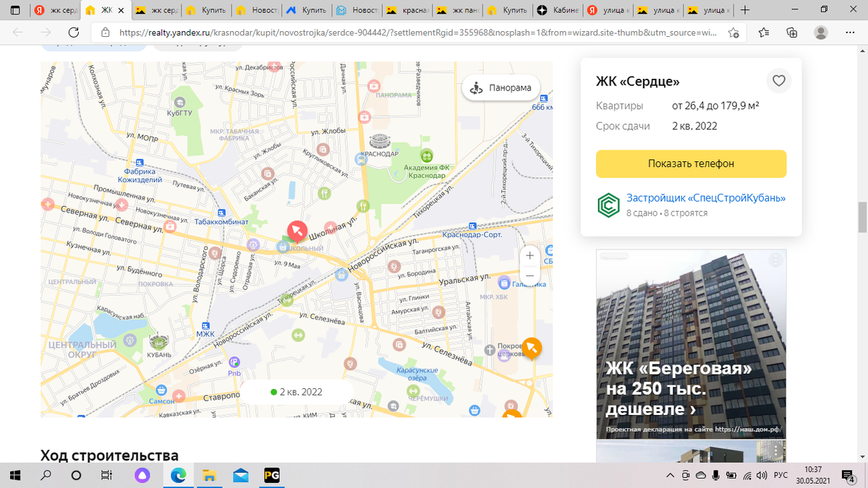
Task: Open Edge settings and more menu
Action: click(850, 33)
